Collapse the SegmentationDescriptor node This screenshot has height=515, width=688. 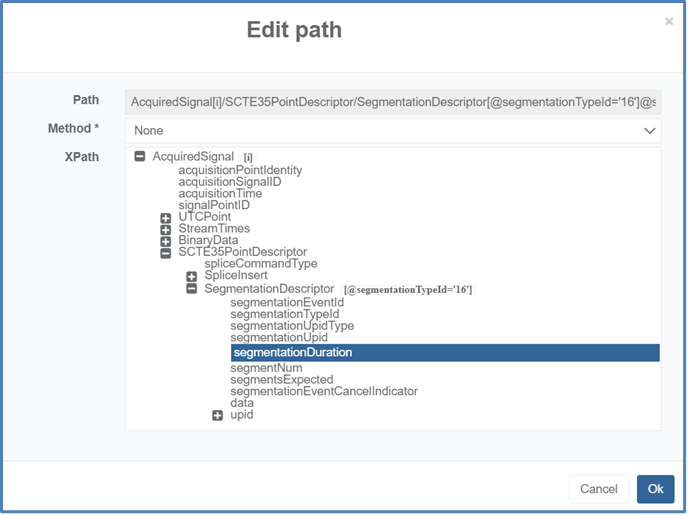pos(192,289)
